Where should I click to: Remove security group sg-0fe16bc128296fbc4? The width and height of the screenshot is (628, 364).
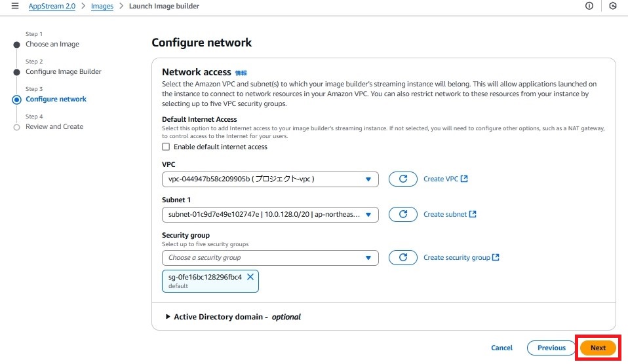point(250,277)
